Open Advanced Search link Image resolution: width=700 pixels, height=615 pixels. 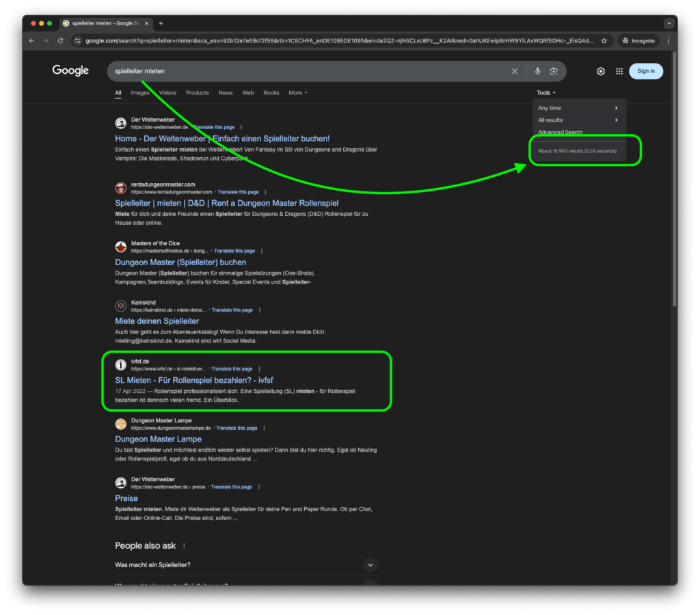click(x=560, y=132)
